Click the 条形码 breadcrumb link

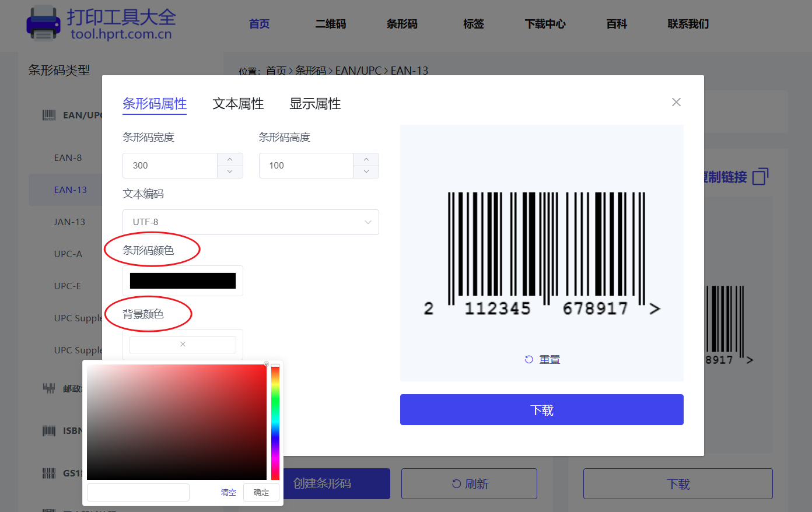click(x=310, y=71)
